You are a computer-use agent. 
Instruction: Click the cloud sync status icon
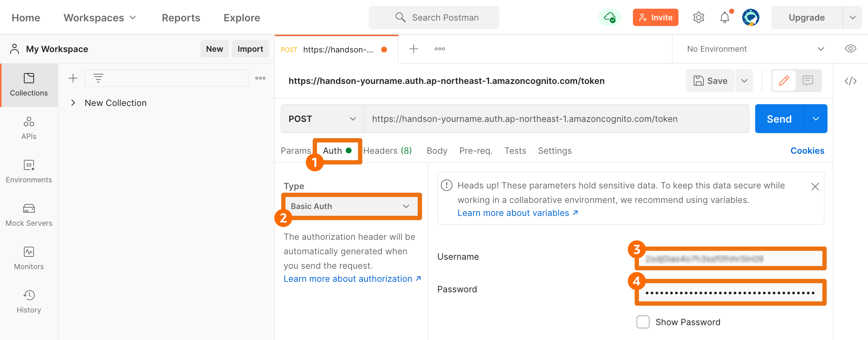point(610,17)
